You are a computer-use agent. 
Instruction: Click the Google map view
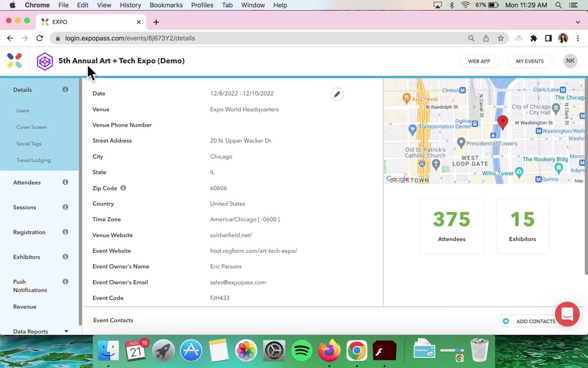coord(483,131)
